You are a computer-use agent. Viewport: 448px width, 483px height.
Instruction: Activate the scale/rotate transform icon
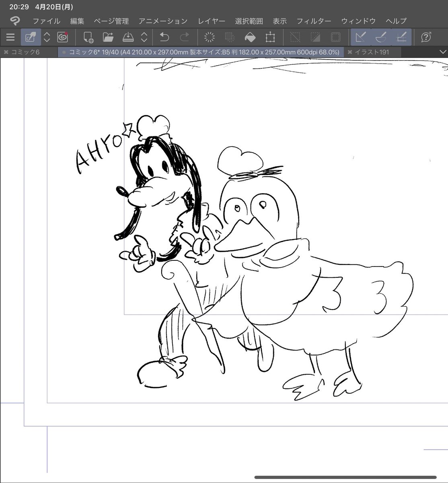(x=270, y=37)
